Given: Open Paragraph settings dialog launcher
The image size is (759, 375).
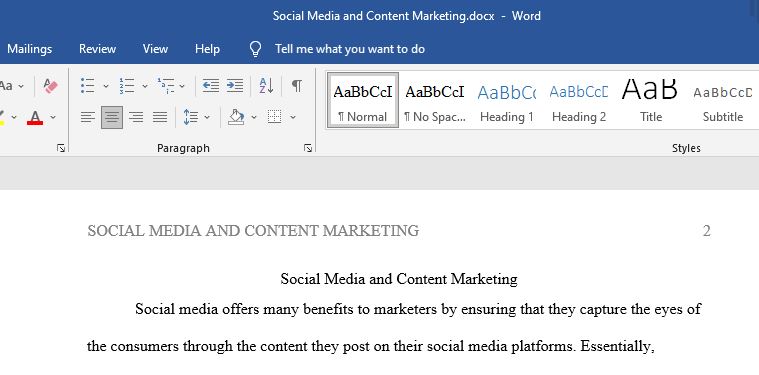Looking at the screenshot, I should pyautogui.click(x=308, y=148).
